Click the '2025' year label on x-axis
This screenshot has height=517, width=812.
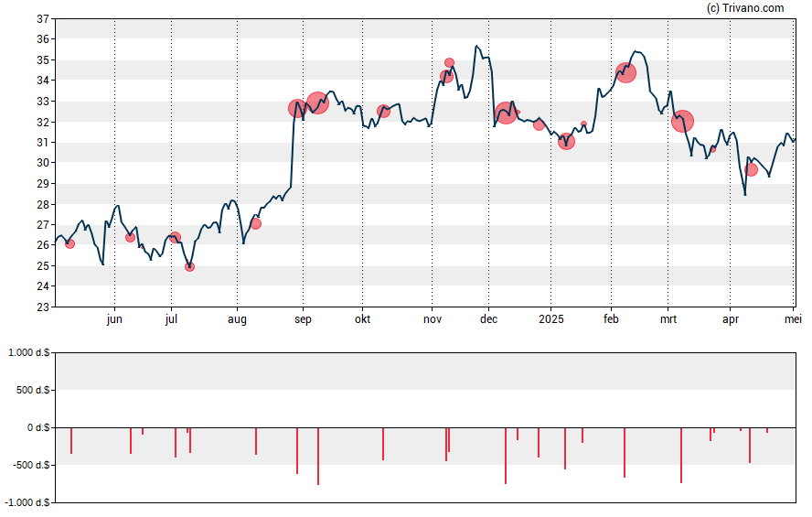coord(551,318)
